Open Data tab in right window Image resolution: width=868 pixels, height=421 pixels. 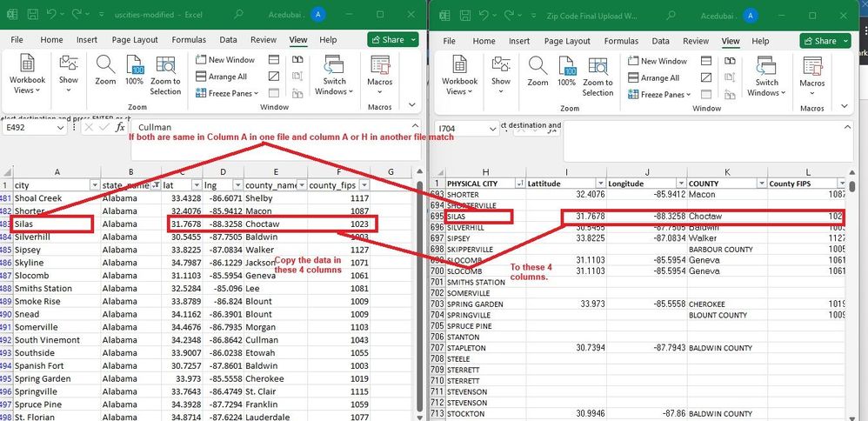click(x=660, y=41)
